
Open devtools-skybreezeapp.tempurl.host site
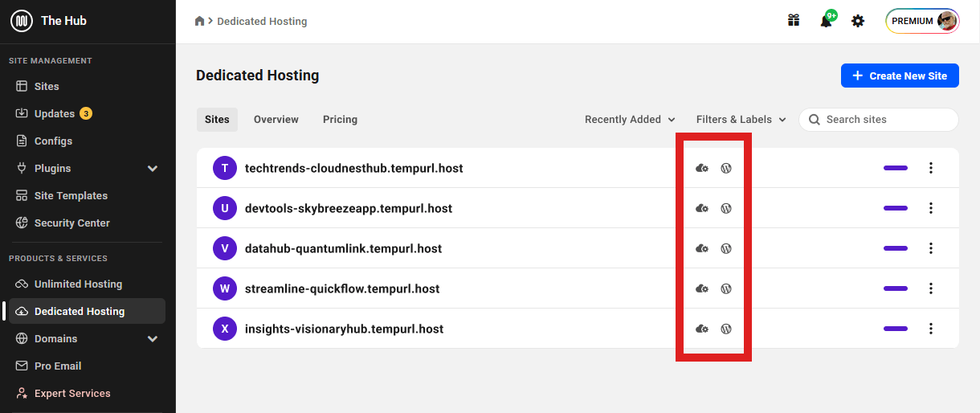click(x=349, y=208)
